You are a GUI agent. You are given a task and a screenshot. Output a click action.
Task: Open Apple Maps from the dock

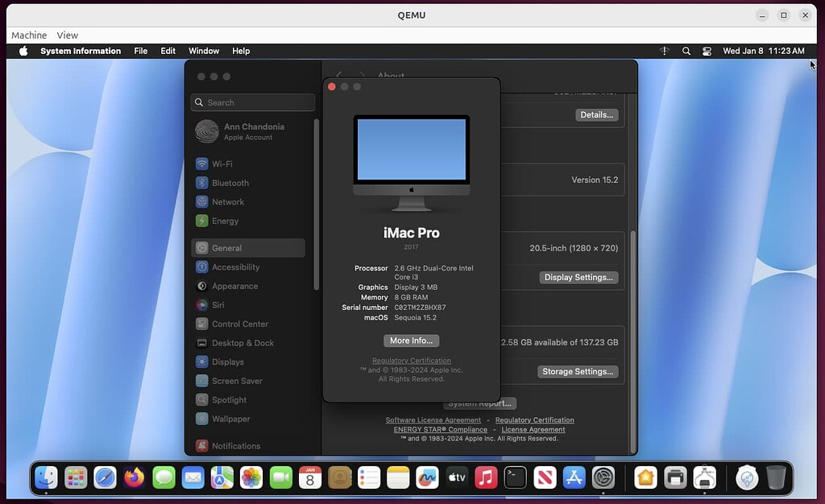[x=222, y=477]
